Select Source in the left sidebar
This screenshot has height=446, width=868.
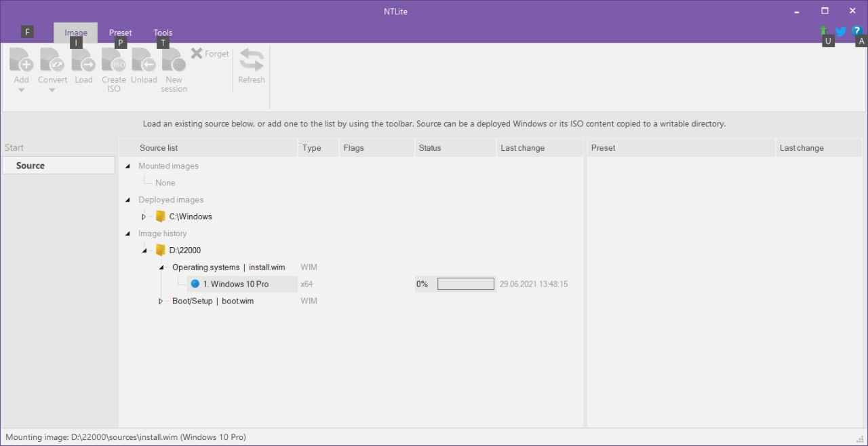[58, 166]
